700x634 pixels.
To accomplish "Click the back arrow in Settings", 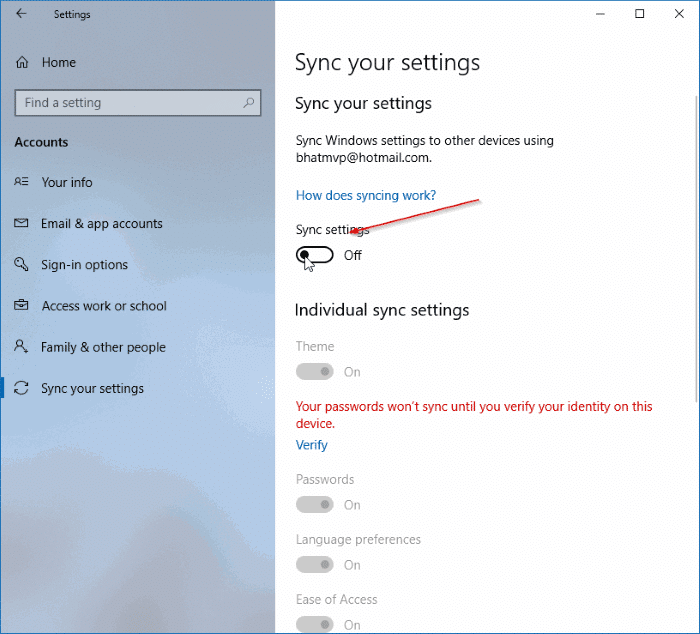I will [21, 14].
